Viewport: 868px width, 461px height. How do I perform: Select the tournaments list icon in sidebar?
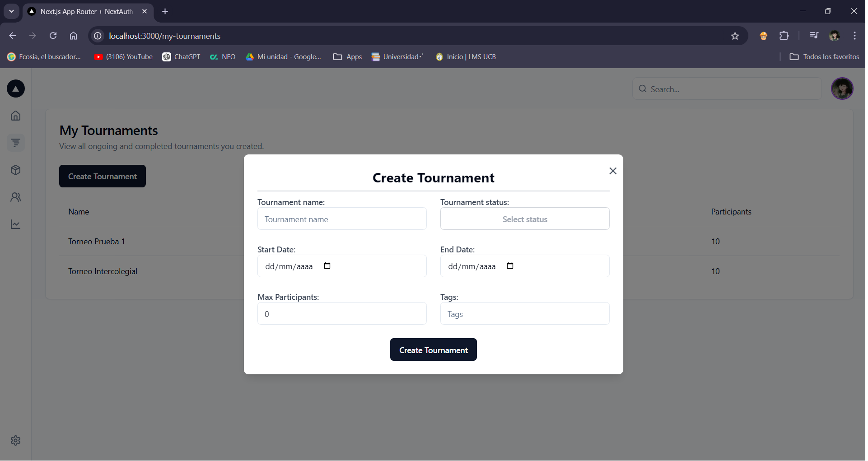pyautogui.click(x=16, y=143)
